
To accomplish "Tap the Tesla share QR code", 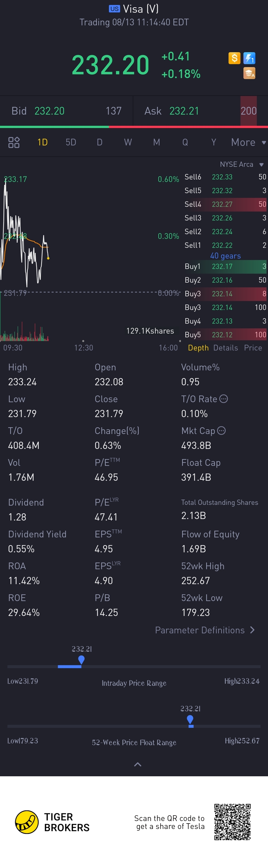I will point(232,822).
